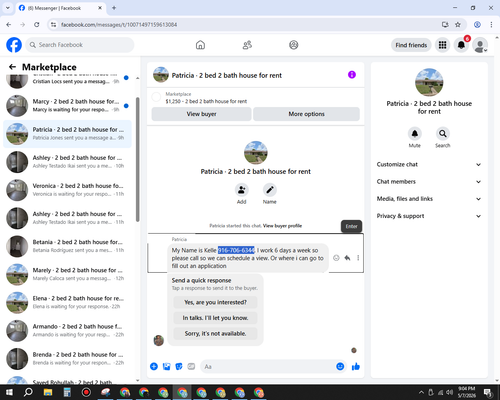Open File Explorer from taskbar

click(48, 392)
